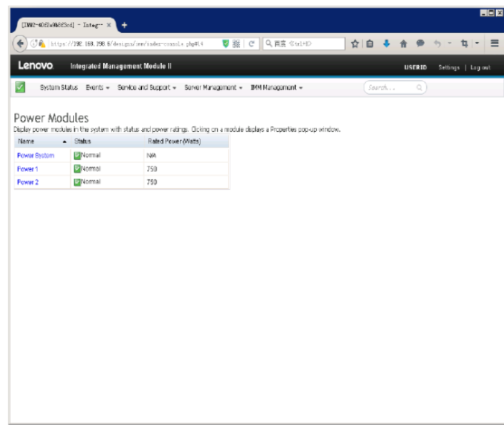The width and height of the screenshot is (504, 426).
Task: Minimize the browser window
Action: pos(483,13)
